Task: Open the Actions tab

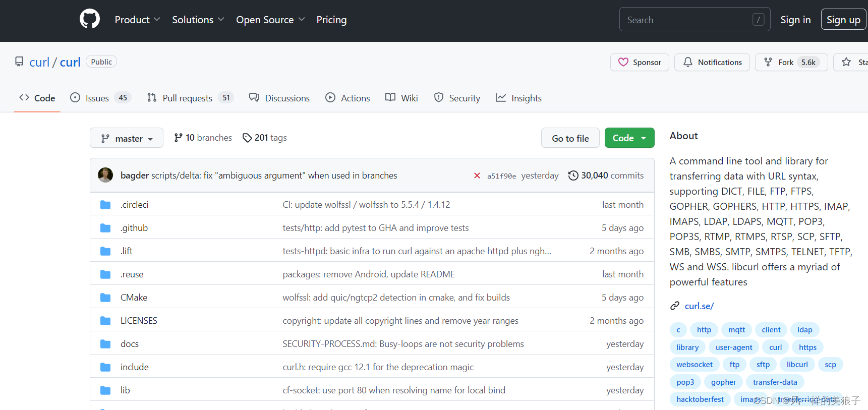Action: [348, 98]
